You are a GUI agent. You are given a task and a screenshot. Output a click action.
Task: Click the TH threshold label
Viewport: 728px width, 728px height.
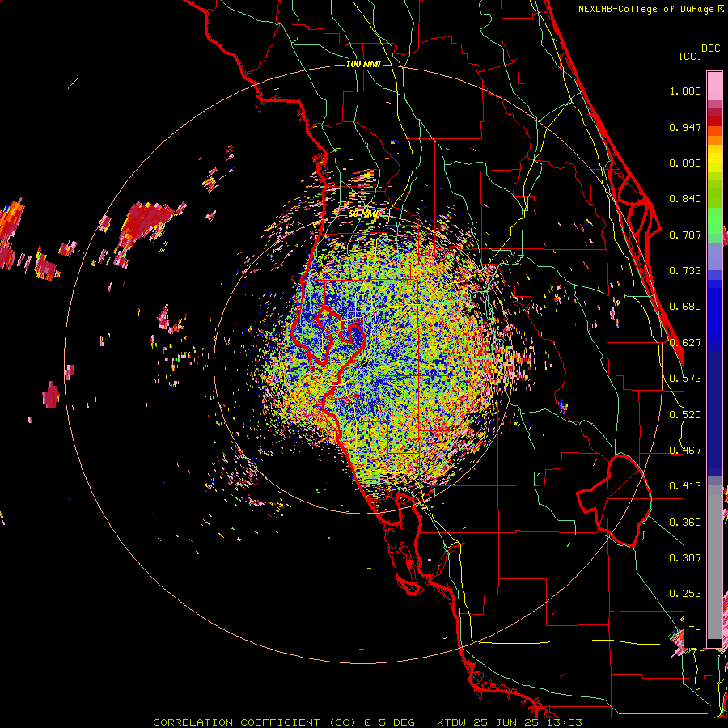click(695, 630)
